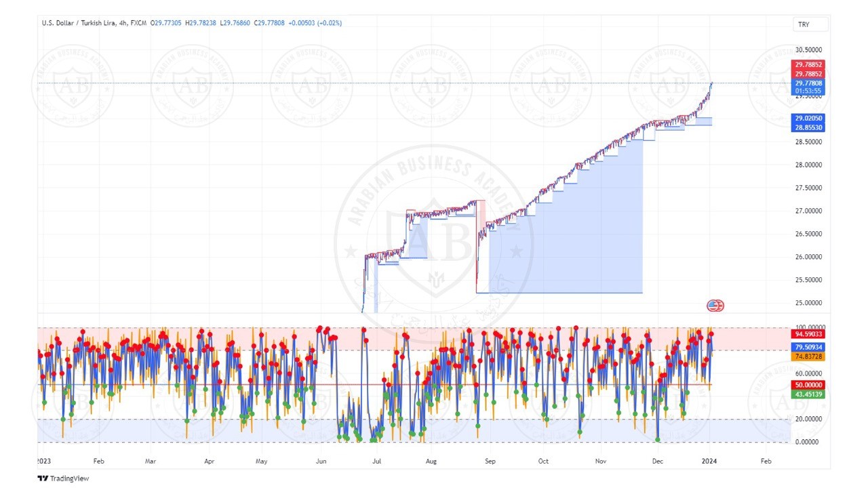The image size is (868, 488).
Task: Click the blue price label 29.02050
Action: pos(808,118)
